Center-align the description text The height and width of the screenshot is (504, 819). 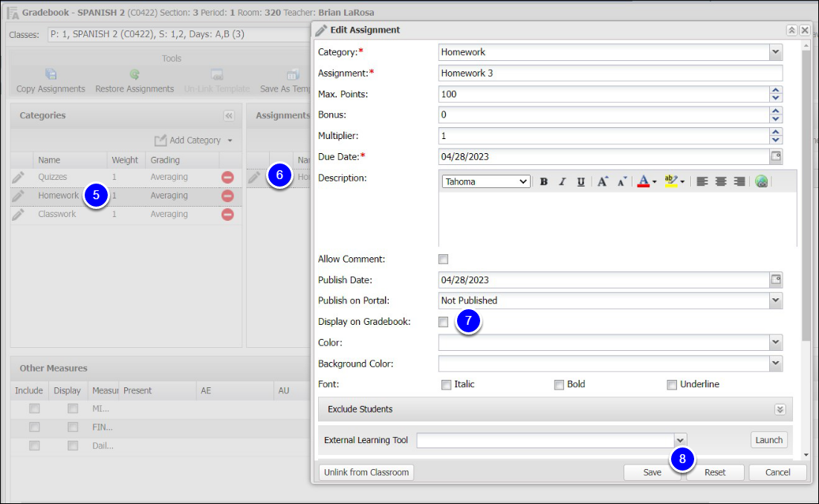(721, 181)
